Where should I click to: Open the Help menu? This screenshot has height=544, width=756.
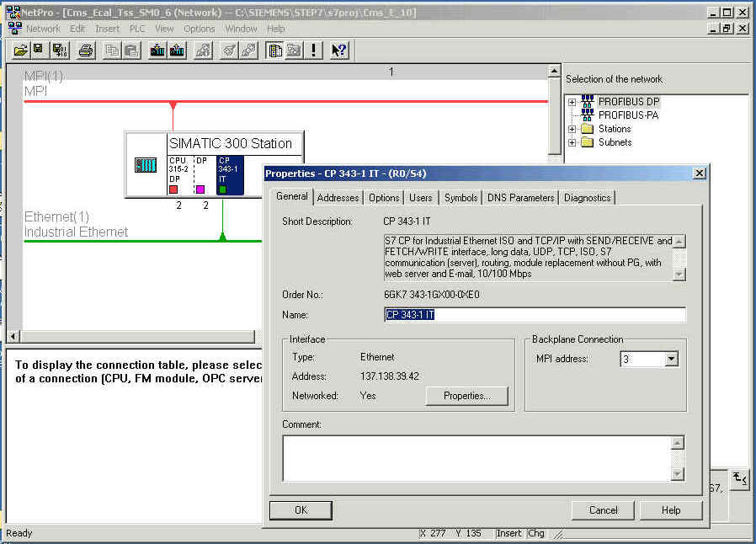pyautogui.click(x=276, y=29)
